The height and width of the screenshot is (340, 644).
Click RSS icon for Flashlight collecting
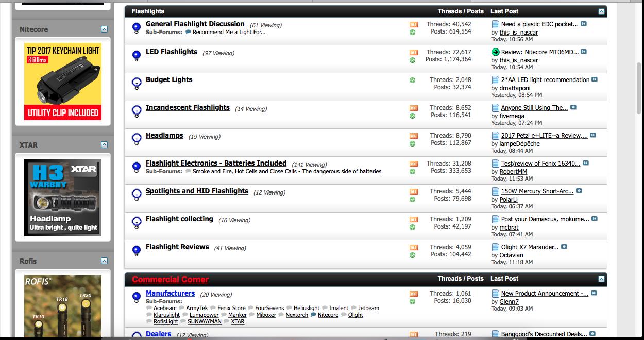coord(413,219)
